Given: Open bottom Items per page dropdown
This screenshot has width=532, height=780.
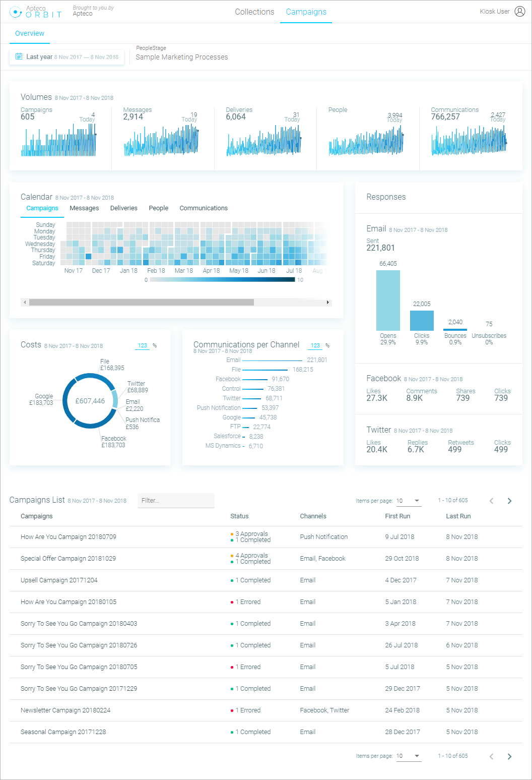Looking at the screenshot, I should tap(409, 756).
